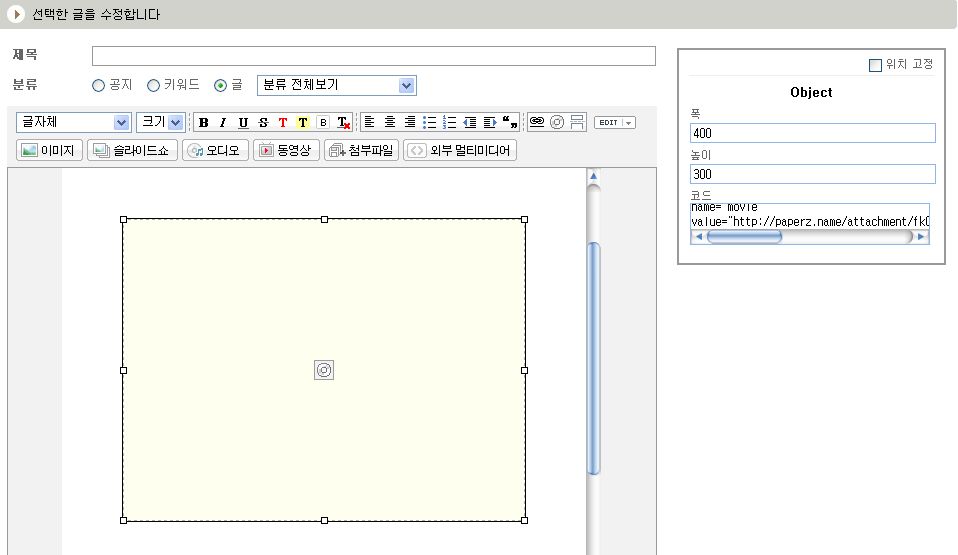Click the editor vertical scrollbar thumb
Screen dimensions: 958x555
593,358
